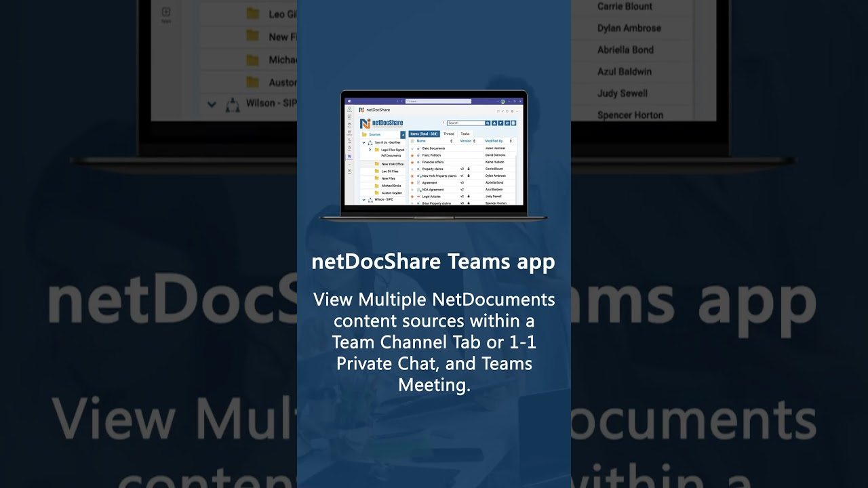
Task: Go forward using Teams title bar arrow
Action: pos(401,101)
